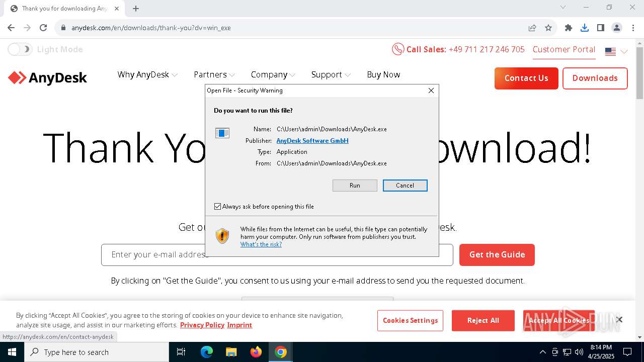Open Task View on the taskbar
The height and width of the screenshot is (362, 644).
[181, 352]
